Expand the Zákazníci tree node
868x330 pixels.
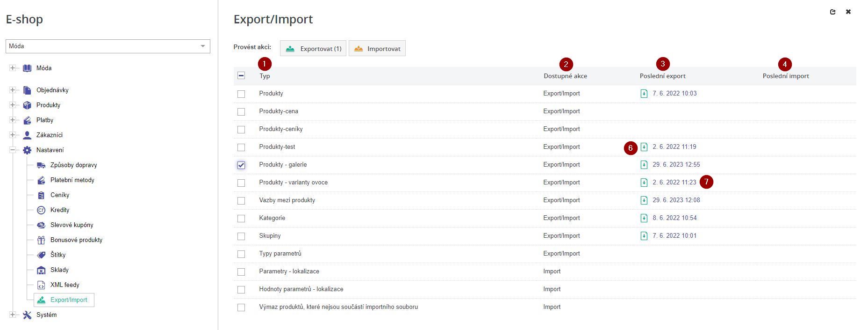(13, 135)
